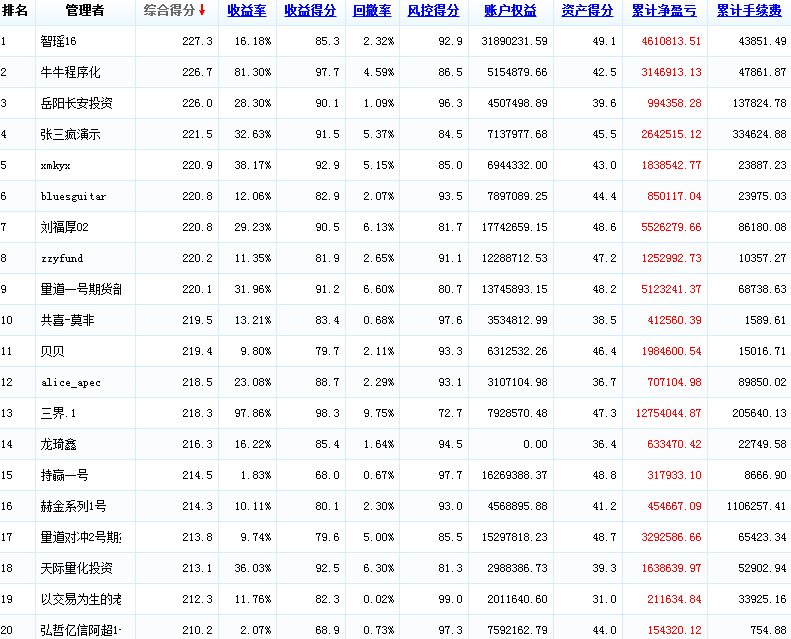791x639 pixels.
Task: Sort the table by 收益率 column
Action: pyautogui.click(x=245, y=11)
